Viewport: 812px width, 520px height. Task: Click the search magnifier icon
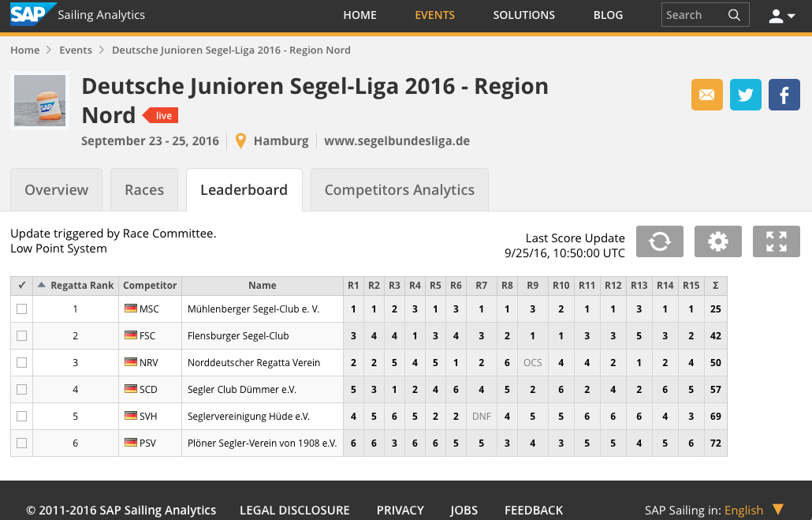tap(734, 15)
